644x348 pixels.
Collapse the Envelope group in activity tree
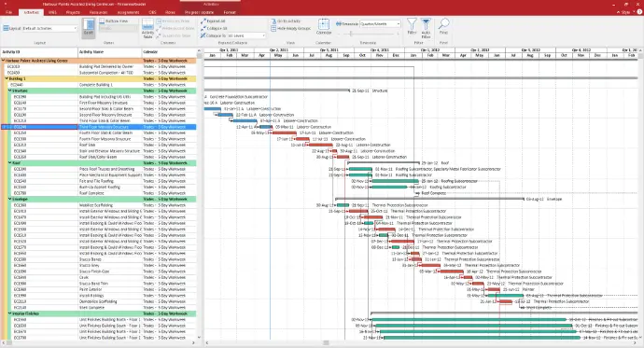[10, 199]
